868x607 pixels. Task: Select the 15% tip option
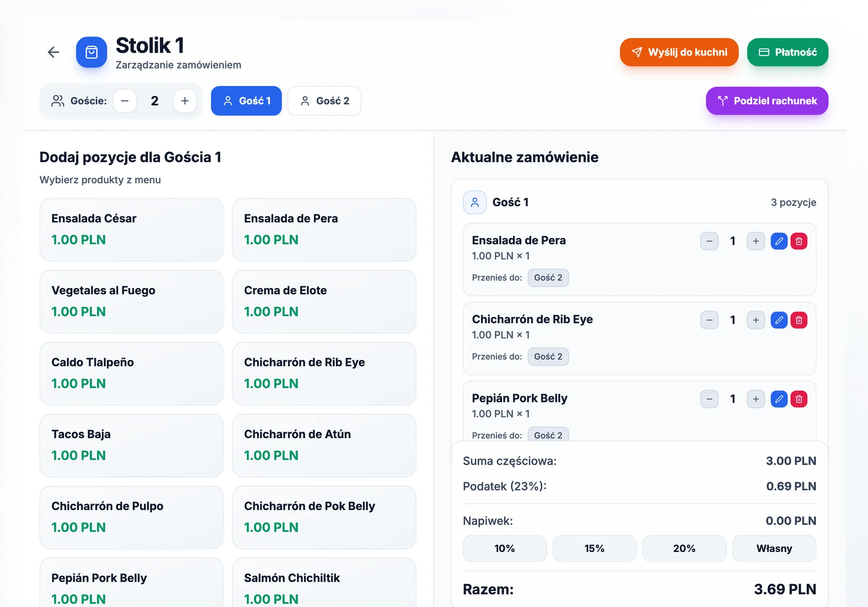point(595,549)
